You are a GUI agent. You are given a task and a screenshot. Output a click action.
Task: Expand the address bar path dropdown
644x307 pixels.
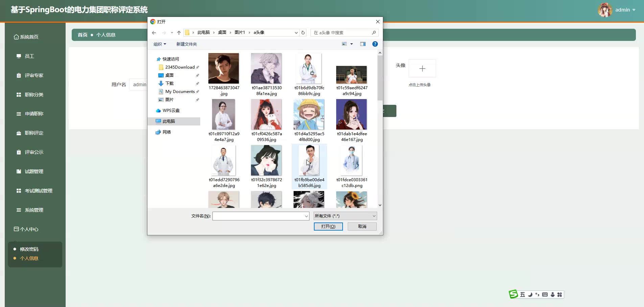pyautogui.click(x=296, y=33)
